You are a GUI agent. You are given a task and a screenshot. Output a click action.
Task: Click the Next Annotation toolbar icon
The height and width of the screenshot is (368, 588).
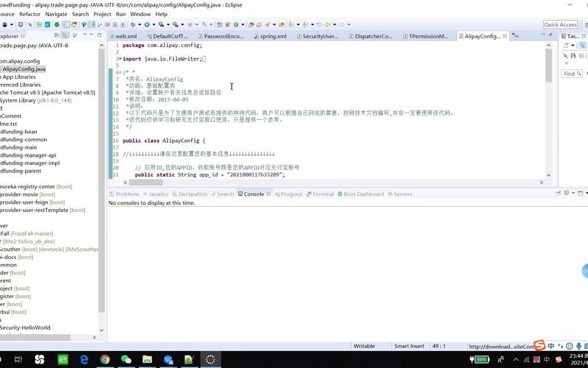pyautogui.click(x=291, y=24)
